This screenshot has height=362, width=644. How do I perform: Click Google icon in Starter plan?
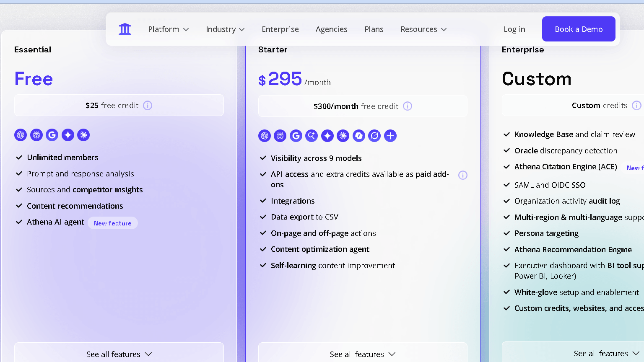[296, 136]
